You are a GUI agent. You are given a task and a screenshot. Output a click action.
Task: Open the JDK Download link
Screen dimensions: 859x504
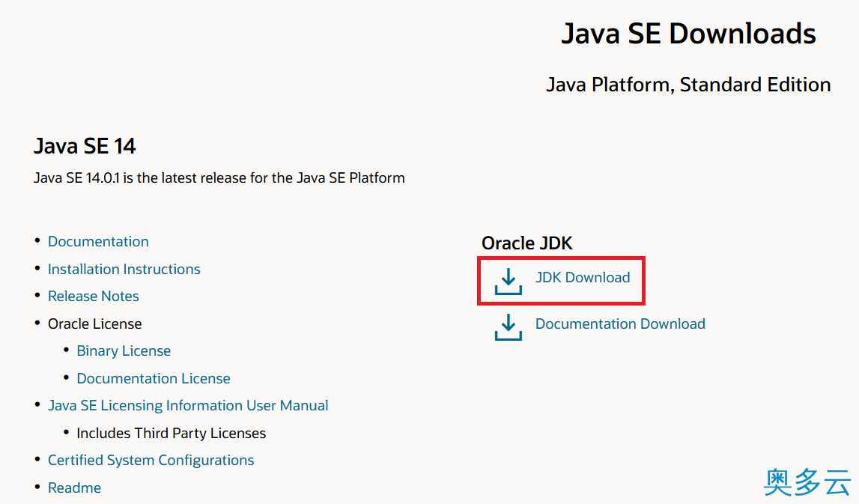coord(583,277)
